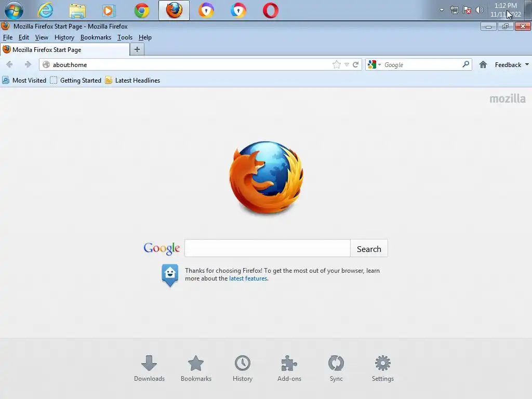The width and height of the screenshot is (532, 399).
Task: Click the search magnifier icon in search box
Action: 465,64
